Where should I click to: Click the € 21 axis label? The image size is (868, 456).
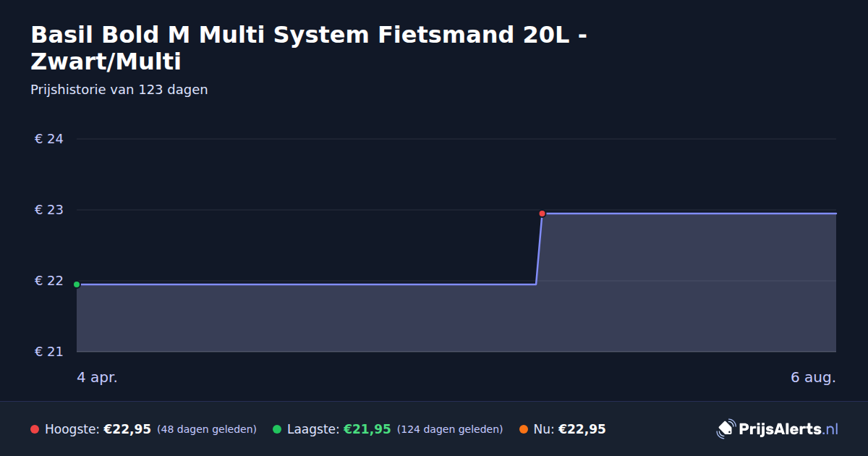(x=49, y=352)
